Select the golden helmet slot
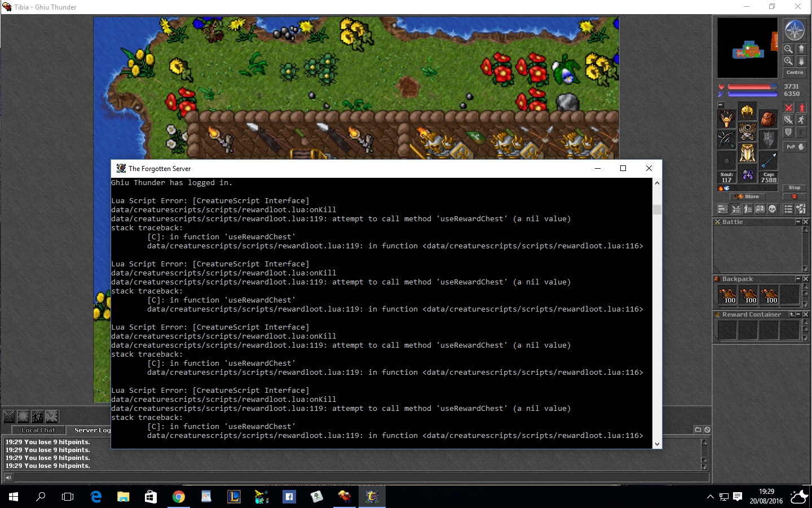Image resolution: width=812 pixels, height=508 pixels. [748, 111]
